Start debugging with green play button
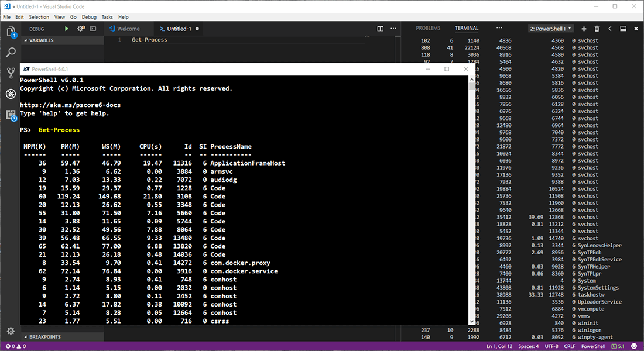The image size is (644, 351). click(67, 29)
